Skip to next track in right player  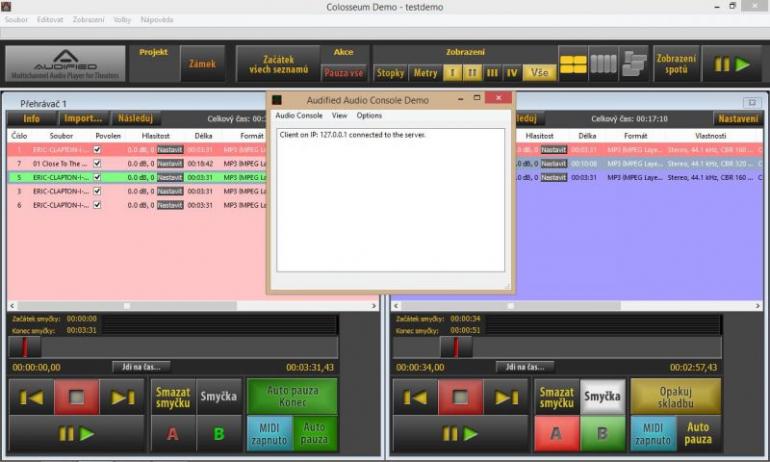click(x=506, y=397)
